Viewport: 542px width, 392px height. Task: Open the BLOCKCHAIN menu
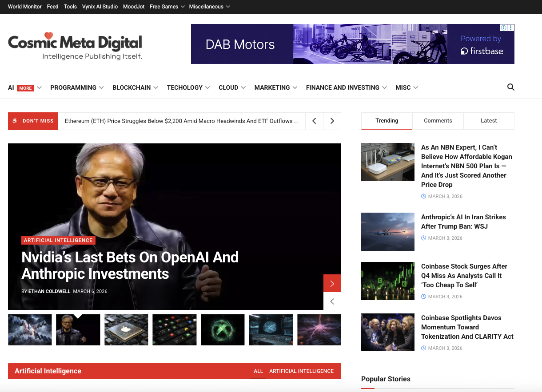point(135,87)
